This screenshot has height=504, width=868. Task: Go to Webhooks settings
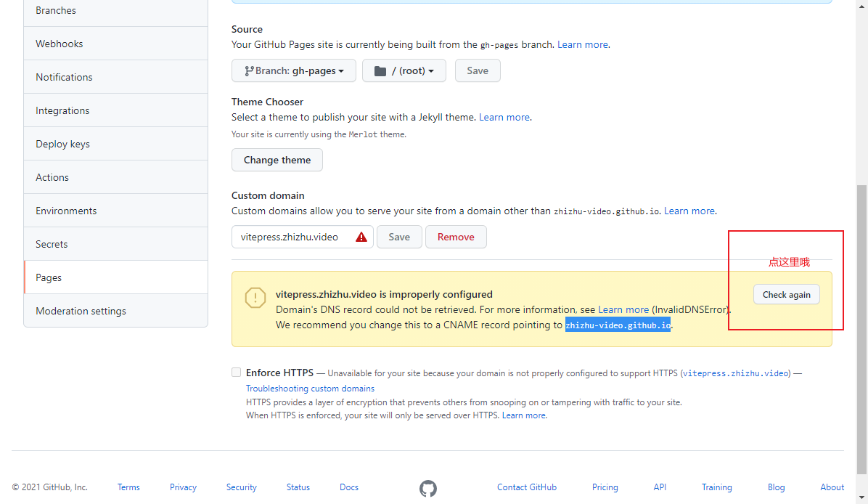pyautogui.click(x=115, y=44)
